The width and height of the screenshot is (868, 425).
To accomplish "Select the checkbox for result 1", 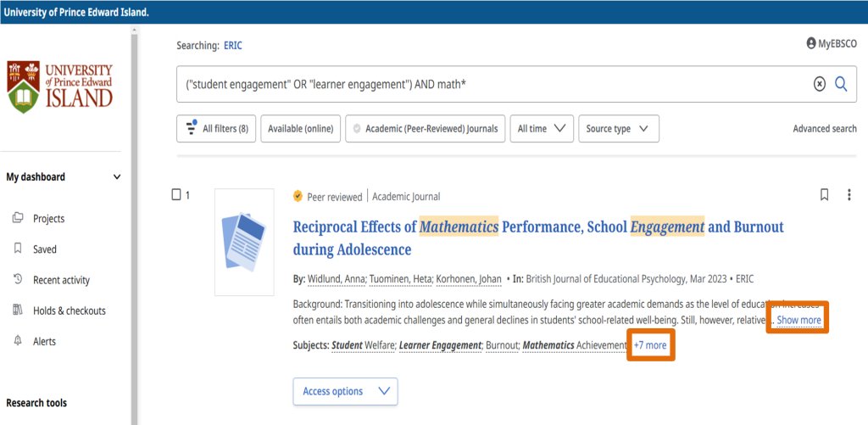I will click(176, 195).
